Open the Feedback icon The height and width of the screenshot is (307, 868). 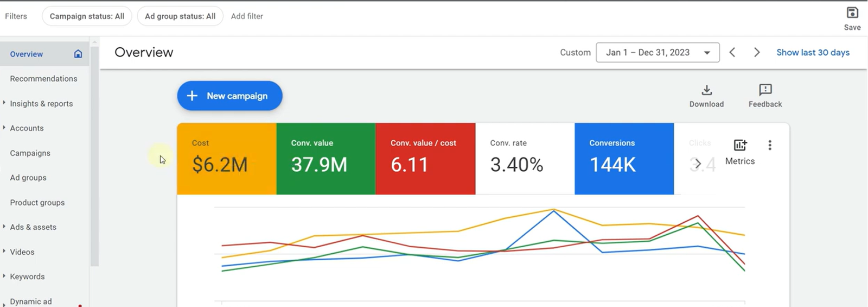(765, 90)
